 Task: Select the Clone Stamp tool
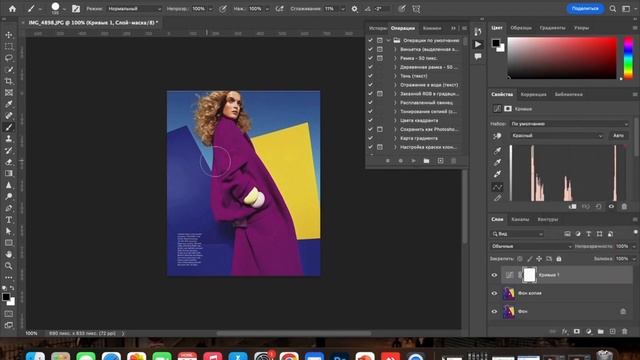point(9,139)
